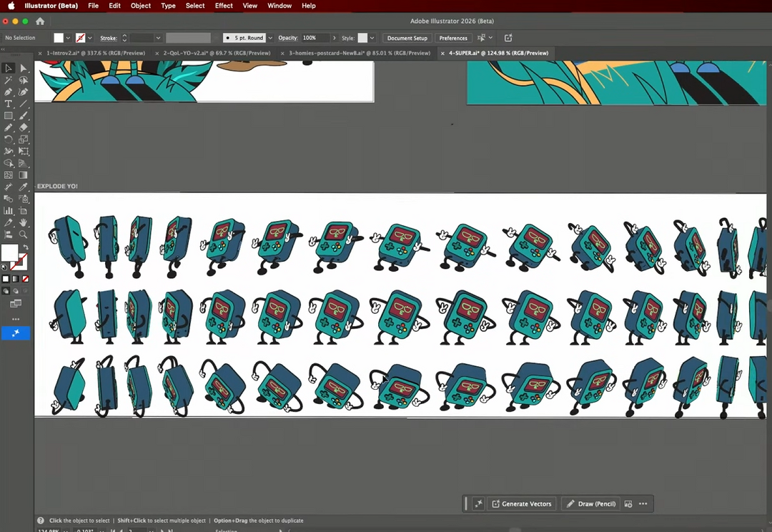Open the Effect menu
Screen dimensions: 772x532
pos(224,6)
